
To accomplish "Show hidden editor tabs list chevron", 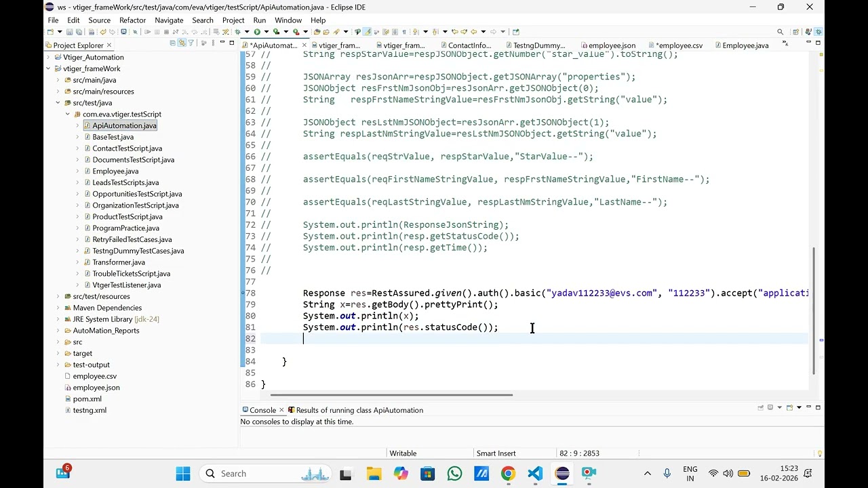I will click(x=785, y=43).
